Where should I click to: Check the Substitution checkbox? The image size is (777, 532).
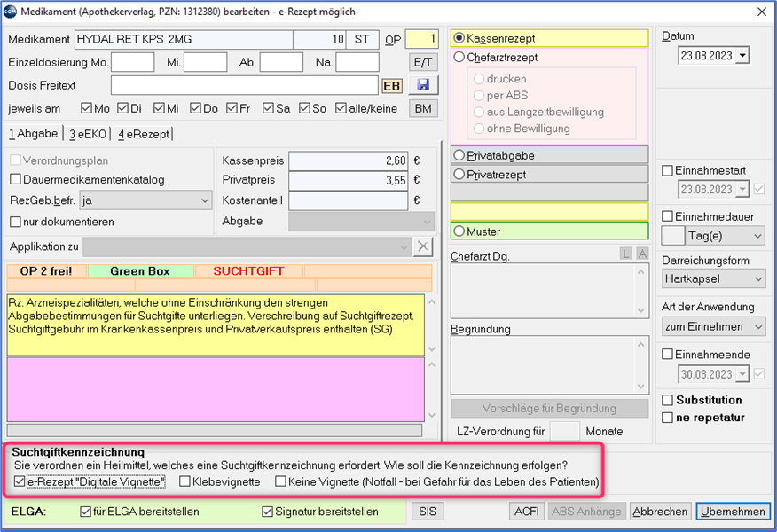pos(668,400)
